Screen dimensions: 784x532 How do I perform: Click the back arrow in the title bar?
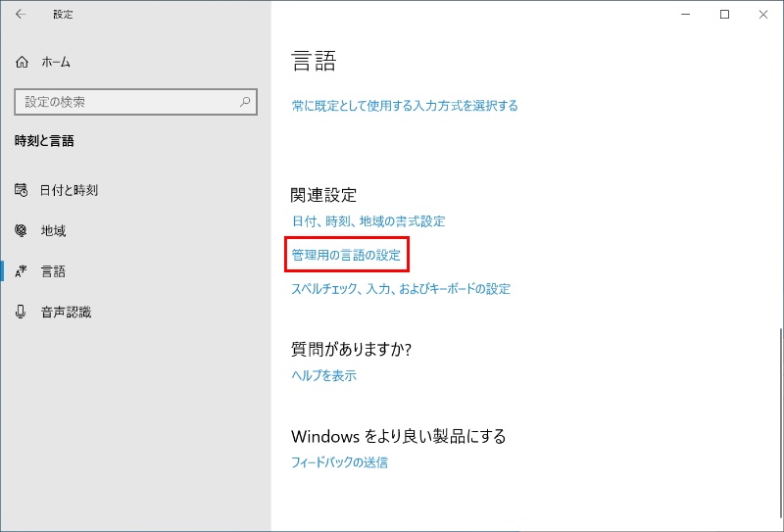(22, 15)
